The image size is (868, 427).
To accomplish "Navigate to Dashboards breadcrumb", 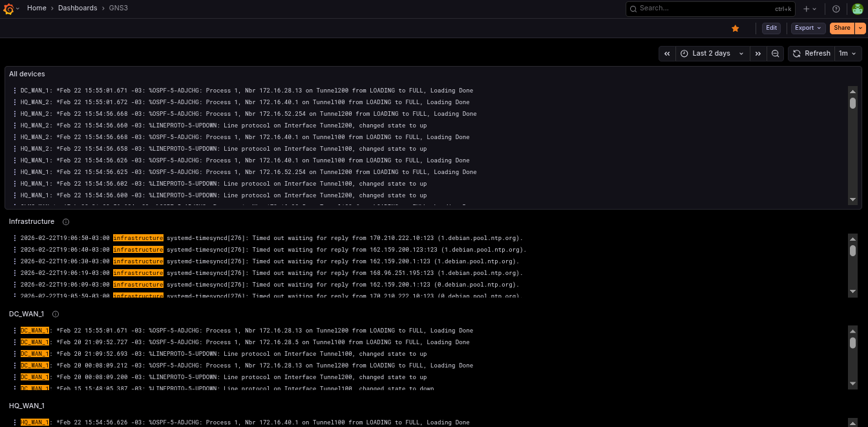I will coord(77,8).
